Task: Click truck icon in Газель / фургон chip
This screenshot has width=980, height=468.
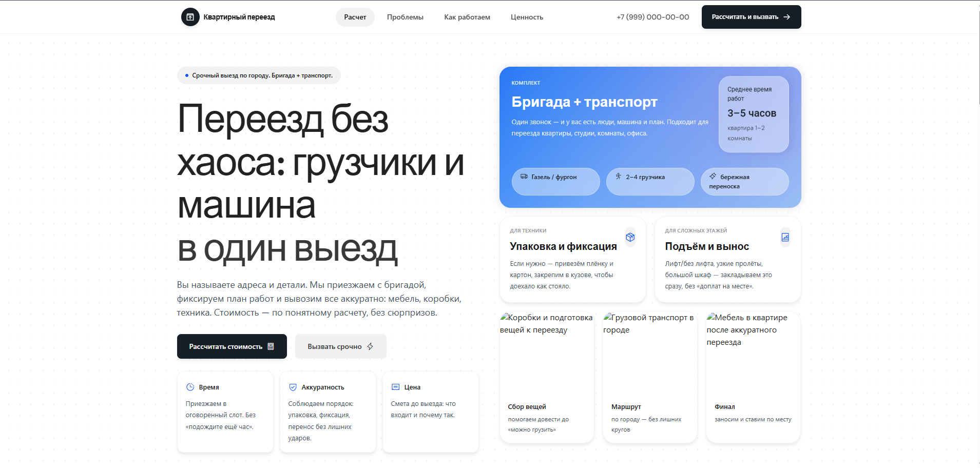Action: tap(524, 176)
